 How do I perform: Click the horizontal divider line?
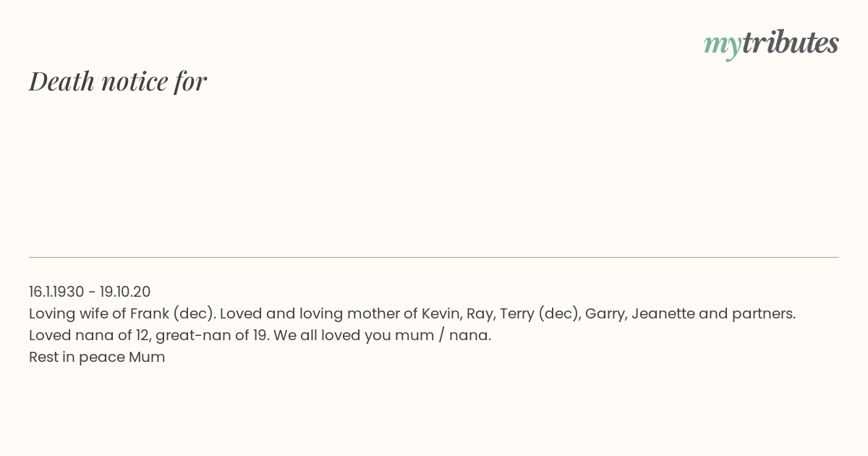[x=434, y=257]
